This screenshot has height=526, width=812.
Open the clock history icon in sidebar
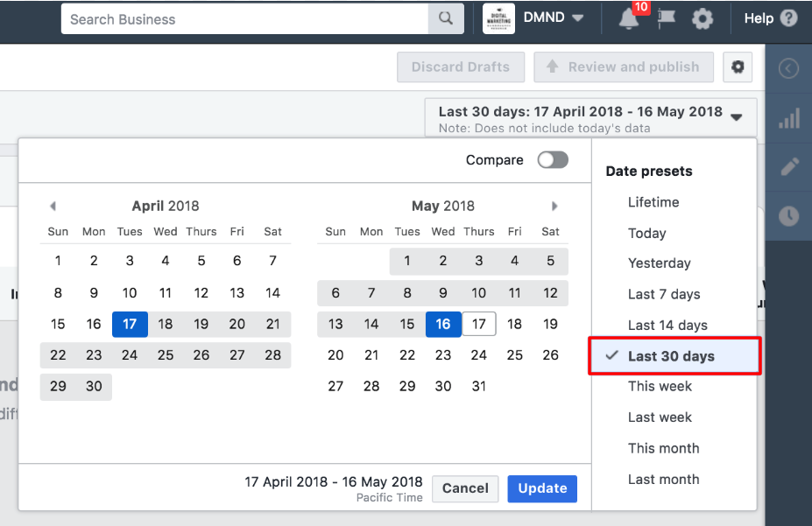click(x=789, y=215)
